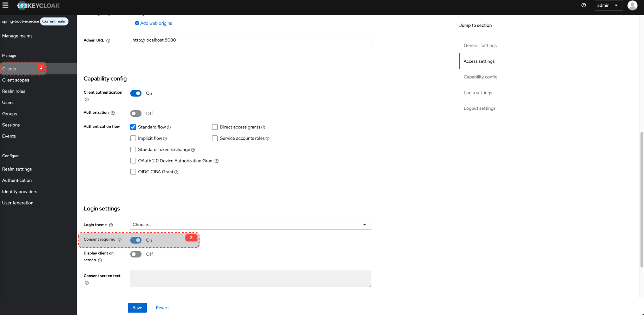Show help for OIDC CIBA Grant

(176, 172)
